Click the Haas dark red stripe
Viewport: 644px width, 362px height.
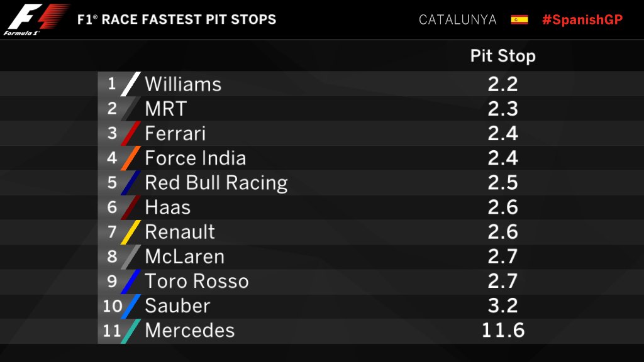tap(131, 207)
